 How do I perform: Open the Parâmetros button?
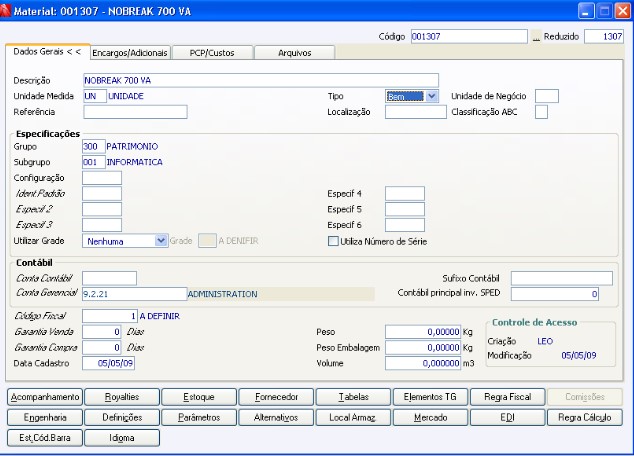[x=199, y=418]
